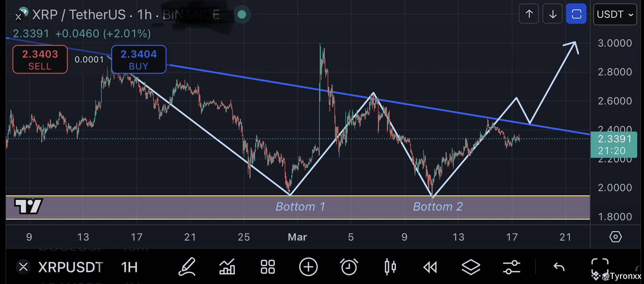Screen dimensions: 644x284
Task: Tap the 5 date label on time axis
Action: (x=351, y=237)
